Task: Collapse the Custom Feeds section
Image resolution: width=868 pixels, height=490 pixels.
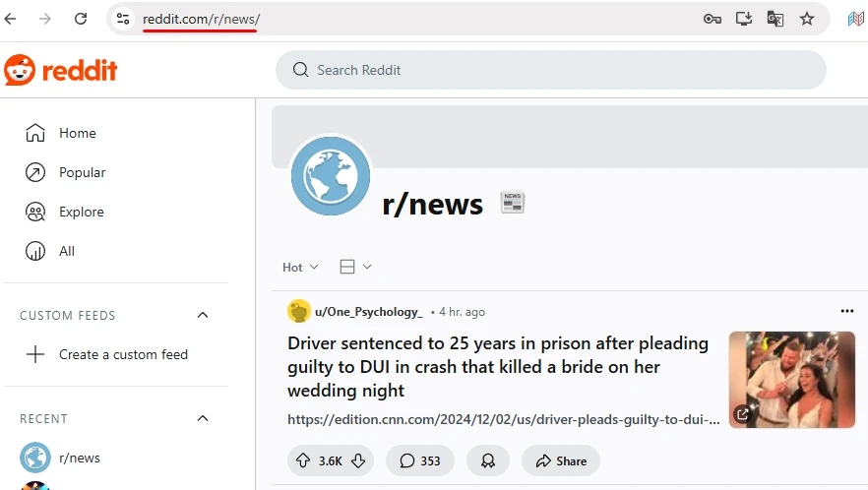Action: (203, 315)
